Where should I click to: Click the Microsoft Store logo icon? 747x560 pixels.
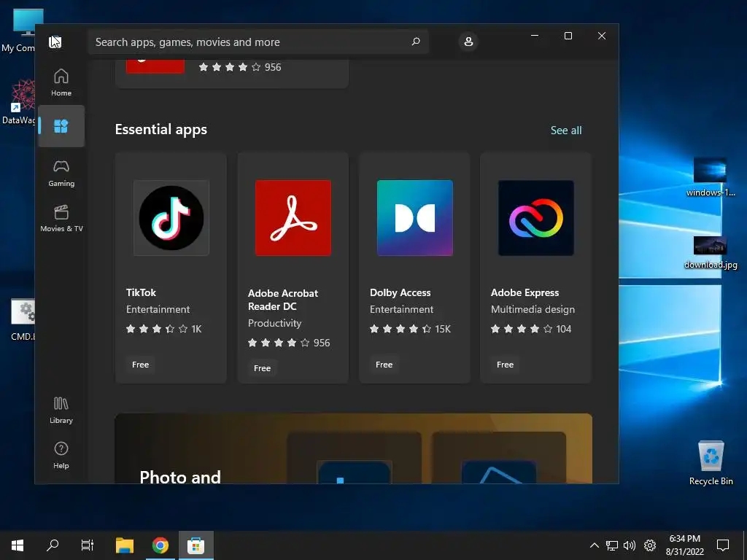(x=55, y=42)
